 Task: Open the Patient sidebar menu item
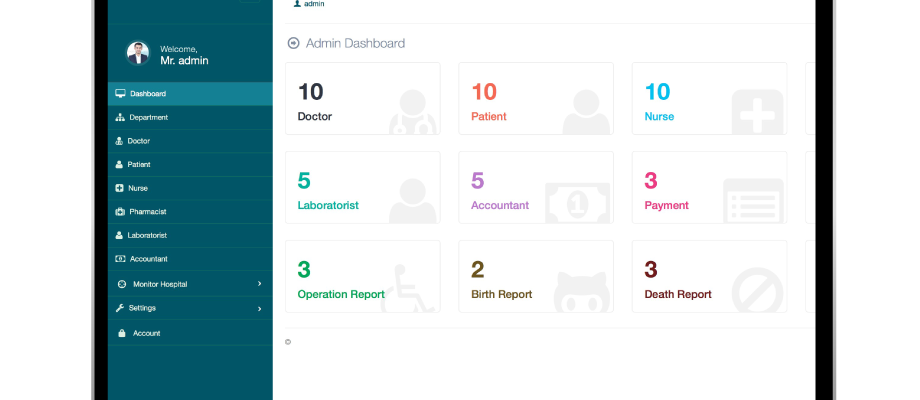(x=190, y=164)
